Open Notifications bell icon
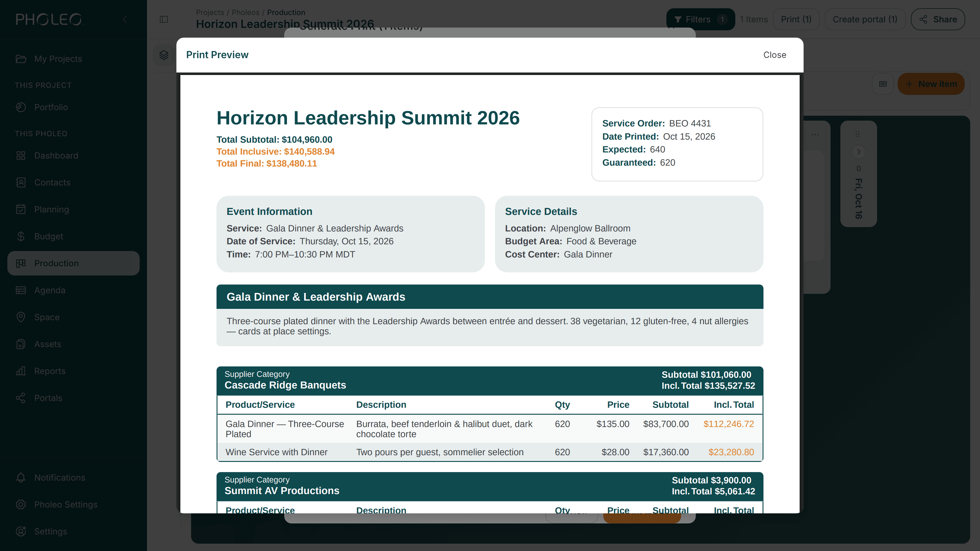Viewport: 980px width, 551px height. coord(21,478)
